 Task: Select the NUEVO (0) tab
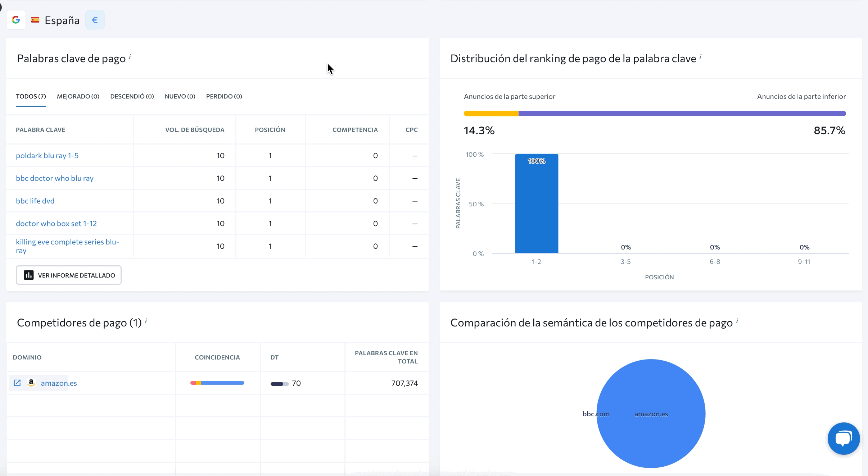click(x=180, y=96)
